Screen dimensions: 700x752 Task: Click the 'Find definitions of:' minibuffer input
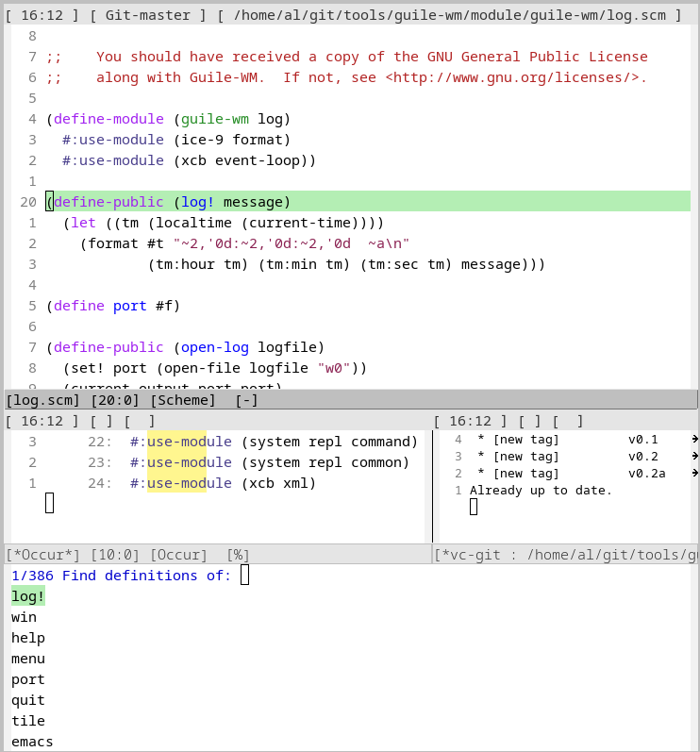point(244,575)
